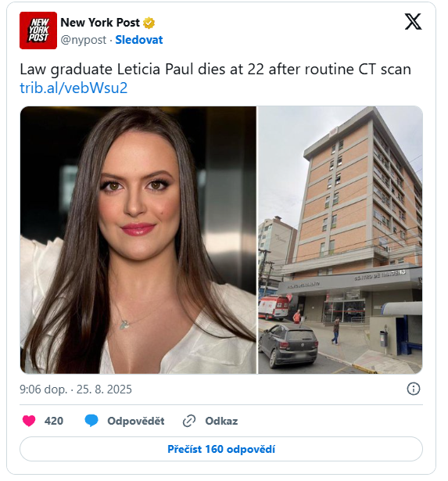
Task: Open the tweet info icon
Action: (413, 389)
